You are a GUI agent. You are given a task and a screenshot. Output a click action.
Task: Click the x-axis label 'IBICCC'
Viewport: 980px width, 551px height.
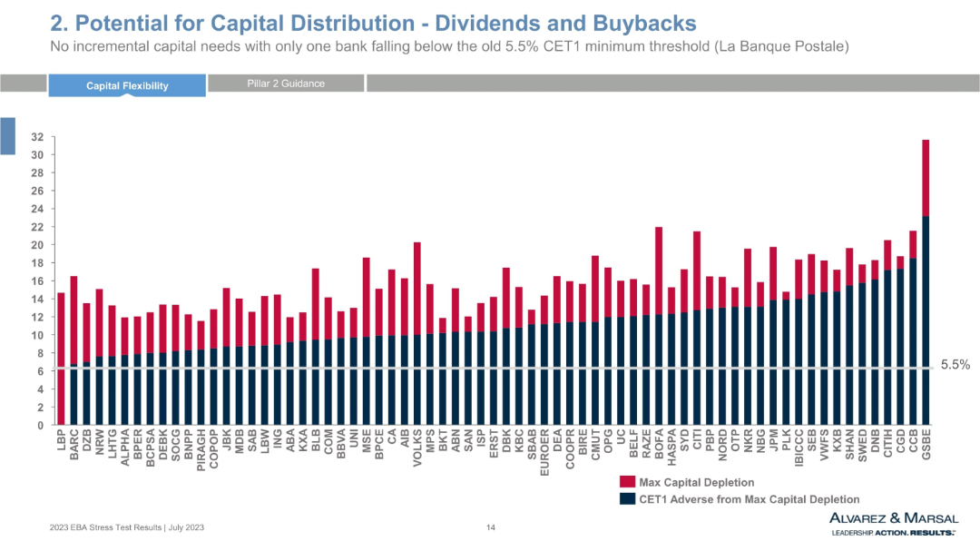(x=799, y=448)
